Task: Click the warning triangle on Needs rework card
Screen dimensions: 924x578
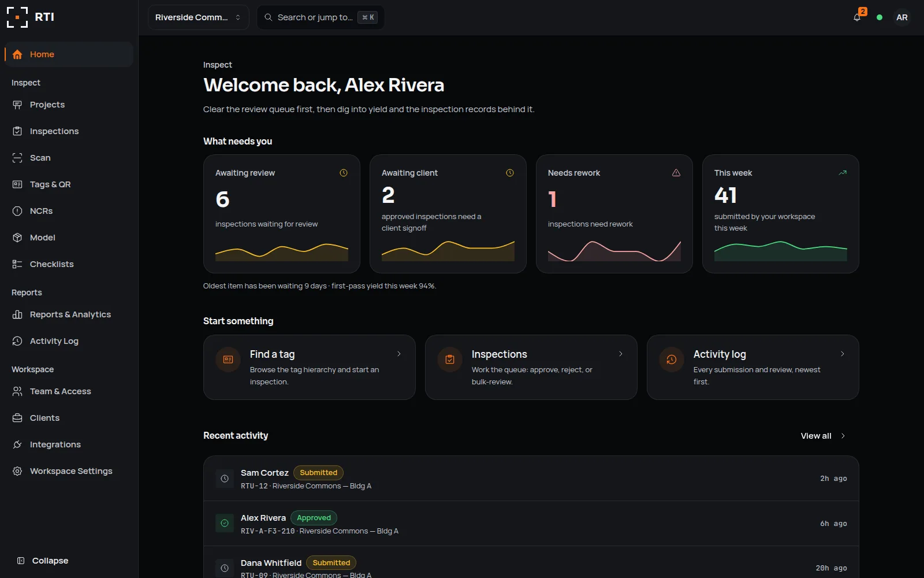Action: pos(676,173)
